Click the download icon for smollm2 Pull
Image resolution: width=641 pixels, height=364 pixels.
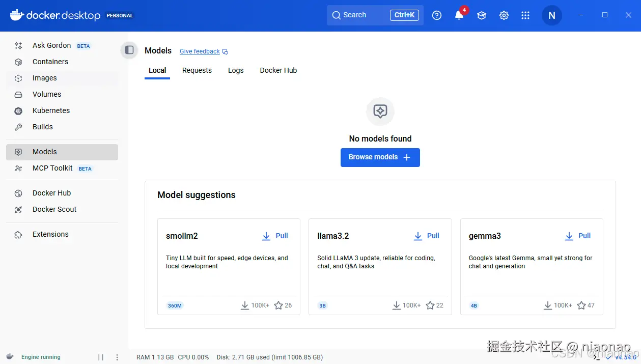click(x=266, y=236)
